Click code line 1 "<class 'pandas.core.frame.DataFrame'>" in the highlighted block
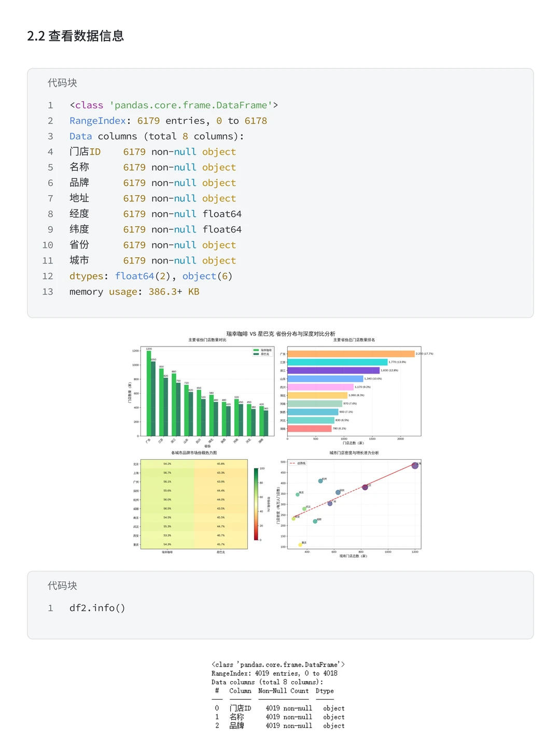The width and height of the screenshot is (560, 747). click(x=174, y=105)
